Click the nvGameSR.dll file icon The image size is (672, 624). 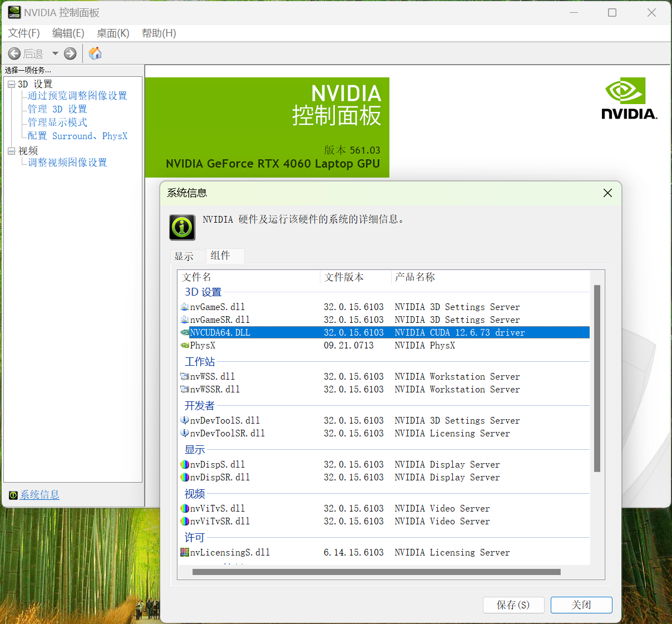point(185,320)
